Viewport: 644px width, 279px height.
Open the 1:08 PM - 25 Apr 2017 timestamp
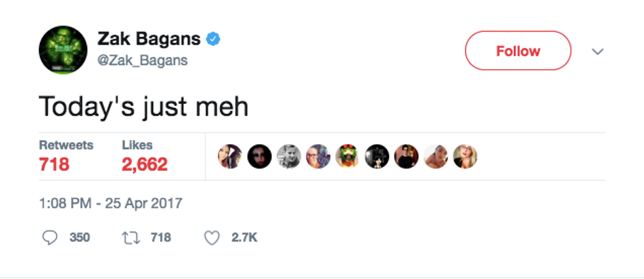coord(110,203)
